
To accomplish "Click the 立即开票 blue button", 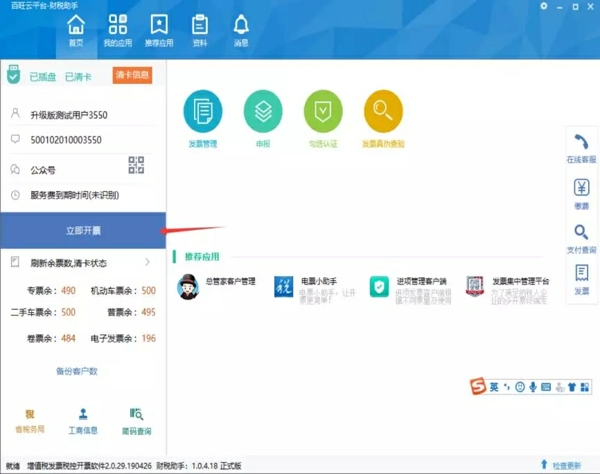I will pyautogui.click(x=83, y=231).
